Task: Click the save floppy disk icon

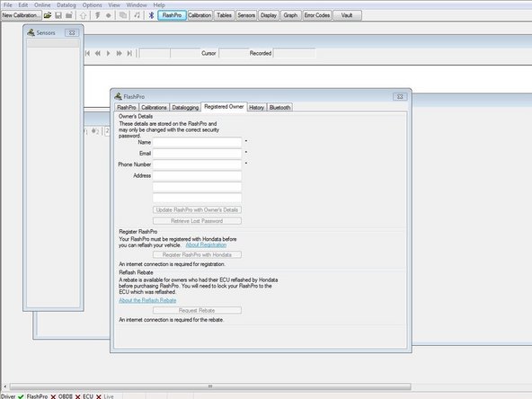Action: [58, 15]
